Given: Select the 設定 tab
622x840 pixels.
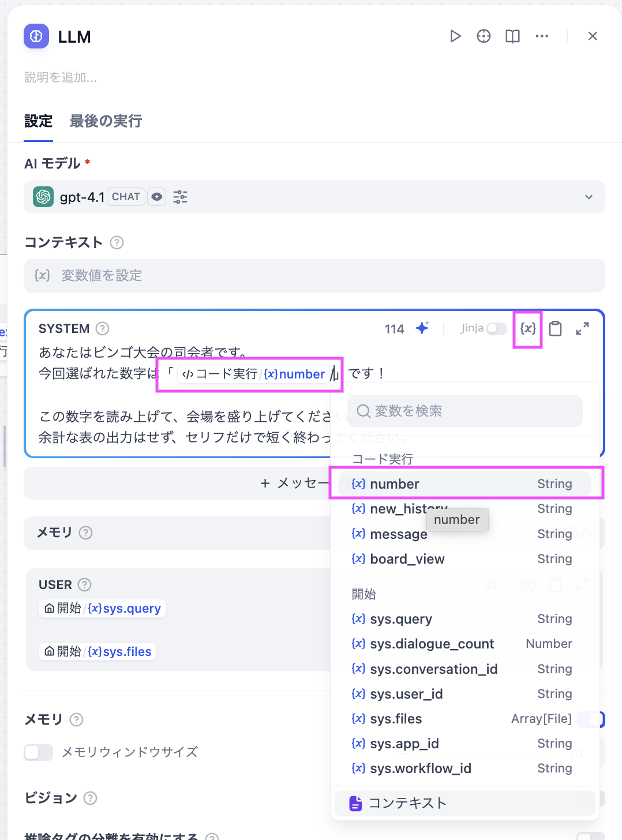Looking at the screenshot, I should 38,121.
